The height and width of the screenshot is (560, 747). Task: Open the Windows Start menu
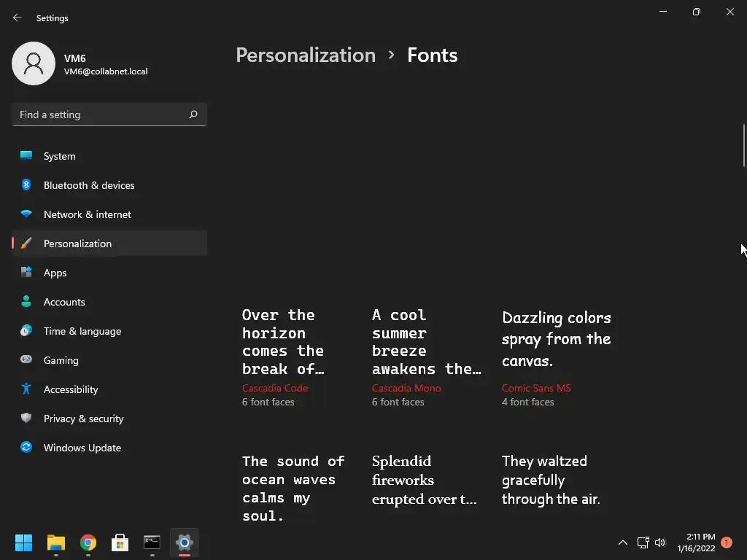point(23,542)
